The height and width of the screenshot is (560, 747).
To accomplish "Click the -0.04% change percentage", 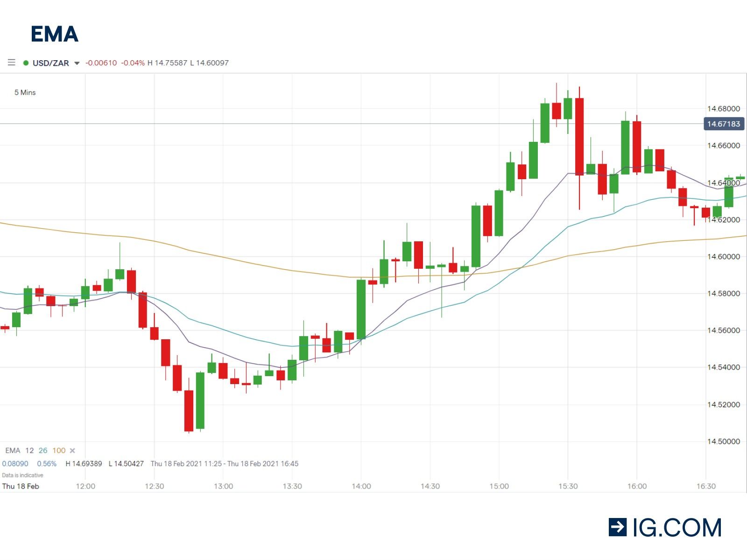I will [x=133, y=63].
